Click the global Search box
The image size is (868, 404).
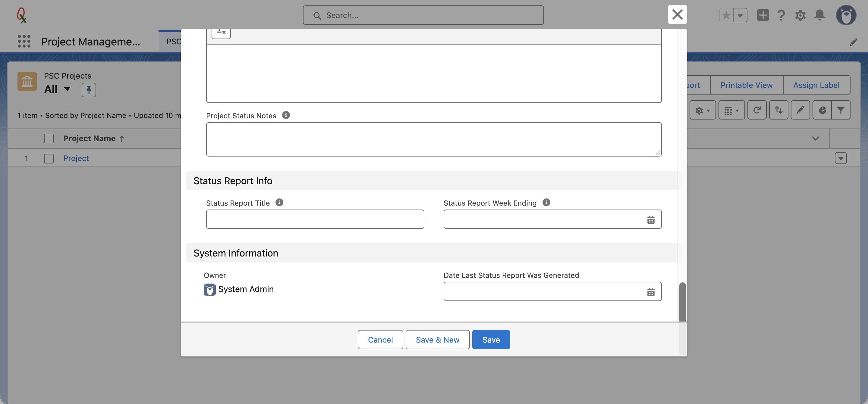pos(423,15)
